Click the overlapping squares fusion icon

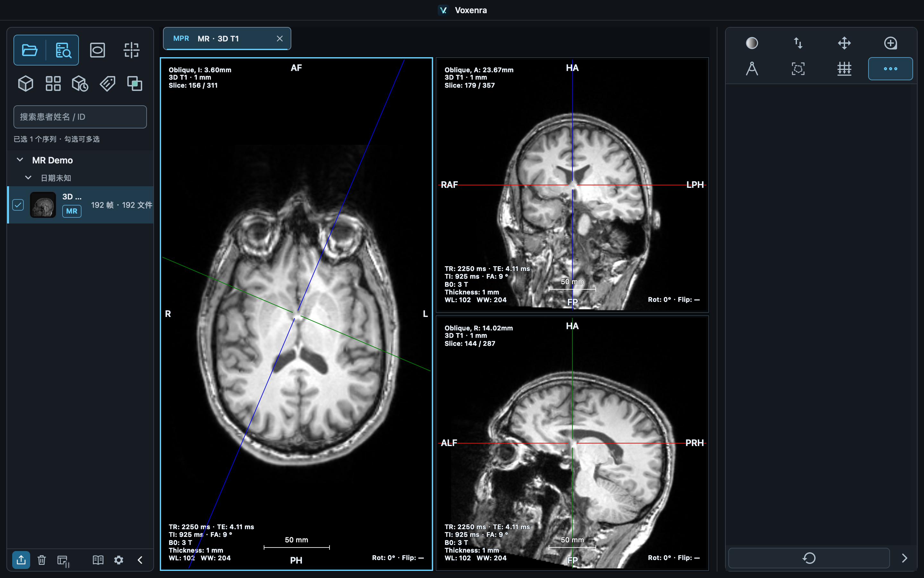pos(134,83)
